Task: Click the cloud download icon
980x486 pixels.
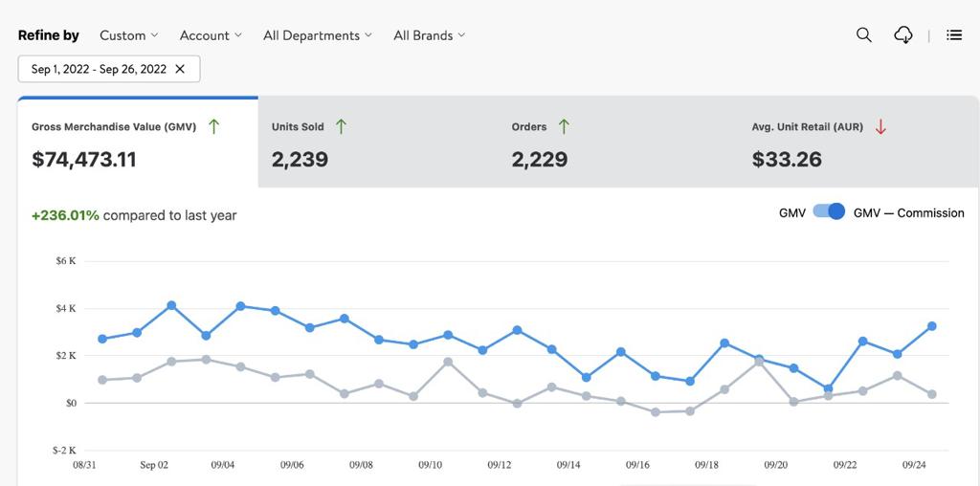Action: pos(902,35)
